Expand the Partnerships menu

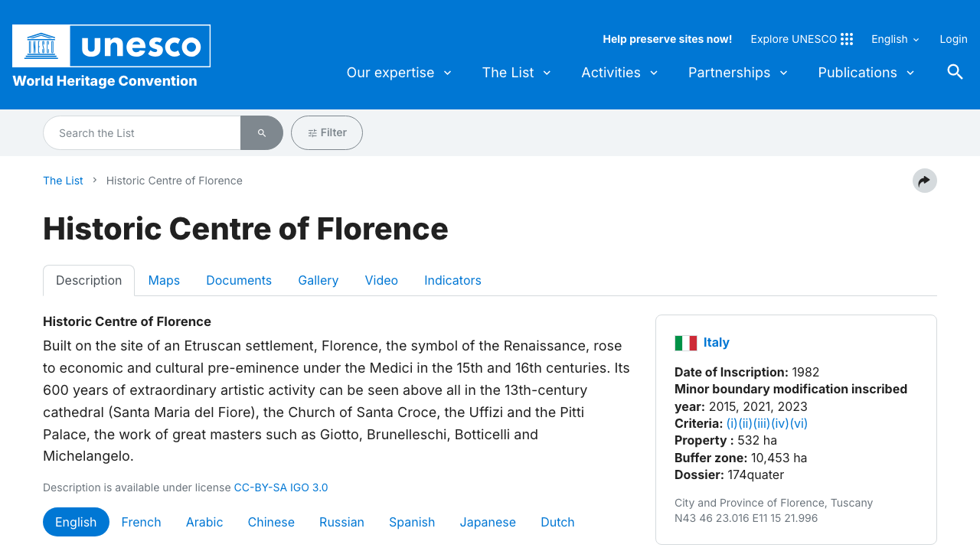738,73
